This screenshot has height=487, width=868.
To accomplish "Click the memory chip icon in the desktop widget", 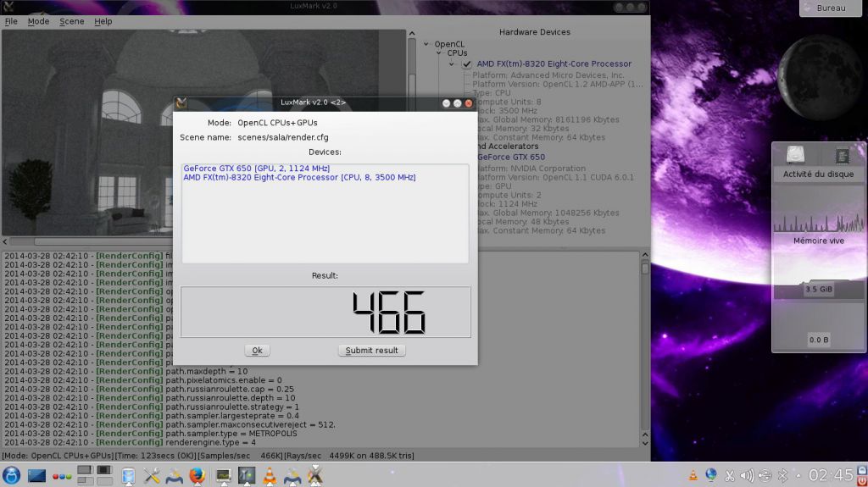I will coord(842,156).
